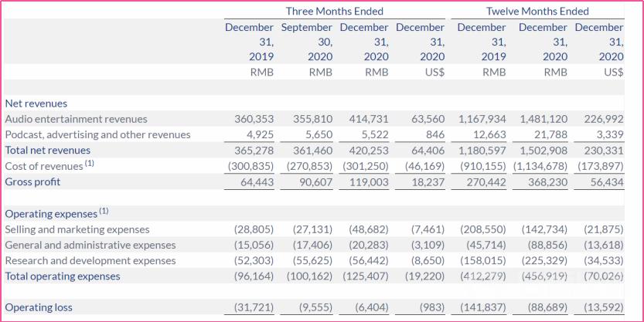Click the footnote (1) beside Operating expenses
Image resolution: width=644 pixels, height=322 pixels.
point(104,212)
